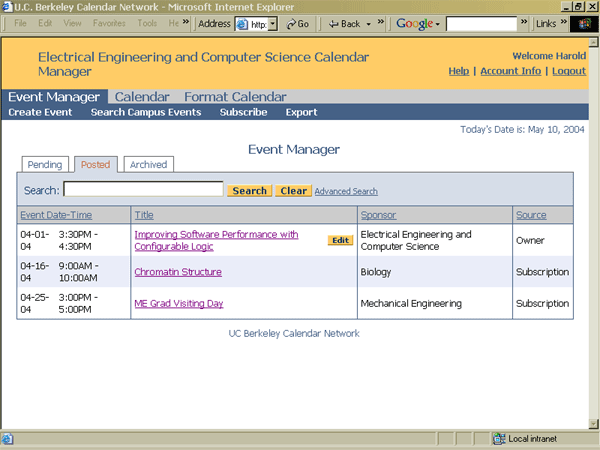This screenshot has height=450, width=600.
Task: Click the Google toolbar search field
Action: click(x=481, y=24)
